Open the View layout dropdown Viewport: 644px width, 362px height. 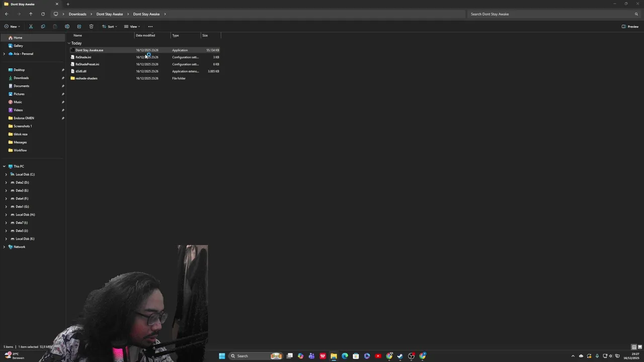tap(132, 27)
